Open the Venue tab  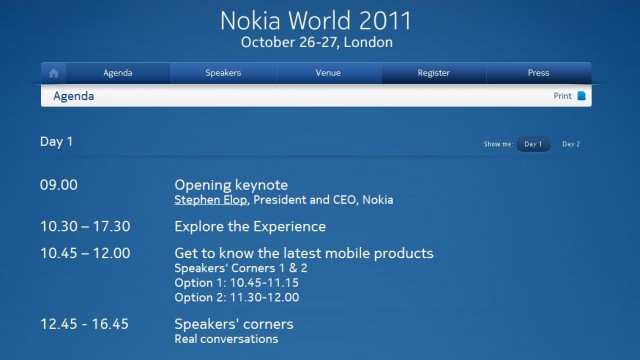328,73
